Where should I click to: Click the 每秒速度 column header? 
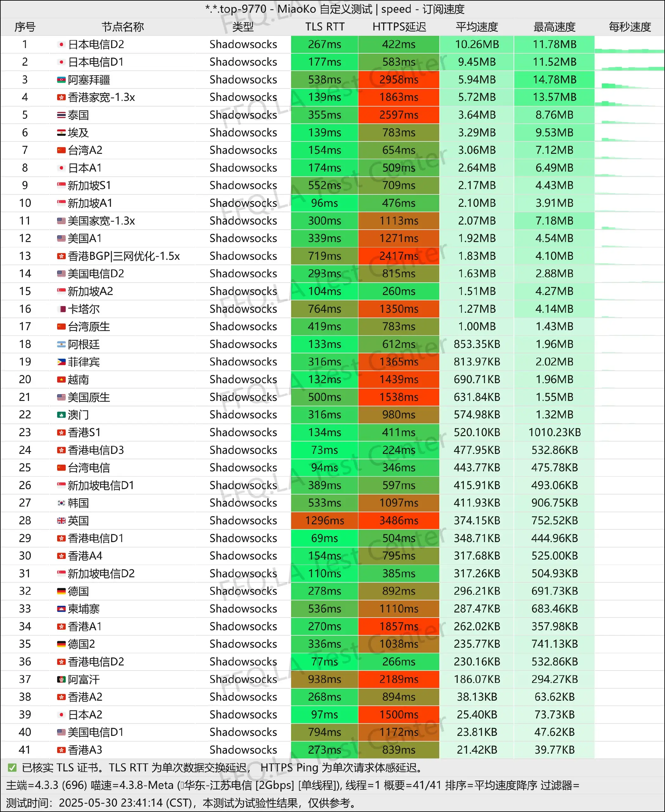(630, 27)
